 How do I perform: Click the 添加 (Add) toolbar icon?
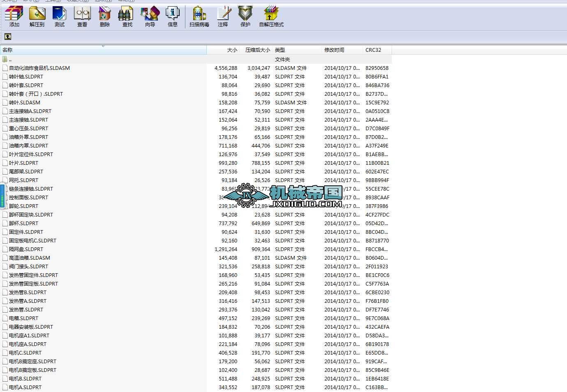click(x=14, y=16)
